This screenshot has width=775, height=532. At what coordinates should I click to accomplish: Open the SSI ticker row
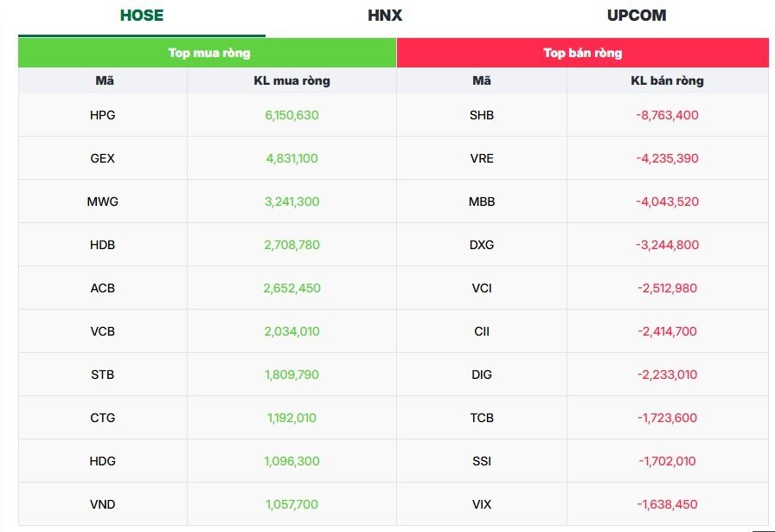(482, 461)
